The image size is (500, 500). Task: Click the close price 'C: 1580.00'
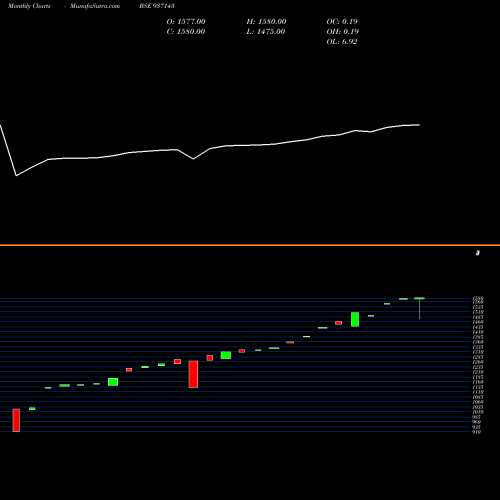point(186,32)
